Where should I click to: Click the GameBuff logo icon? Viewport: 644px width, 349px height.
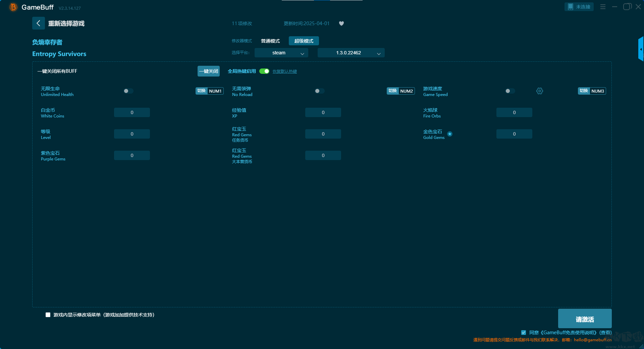click(13, 7)
